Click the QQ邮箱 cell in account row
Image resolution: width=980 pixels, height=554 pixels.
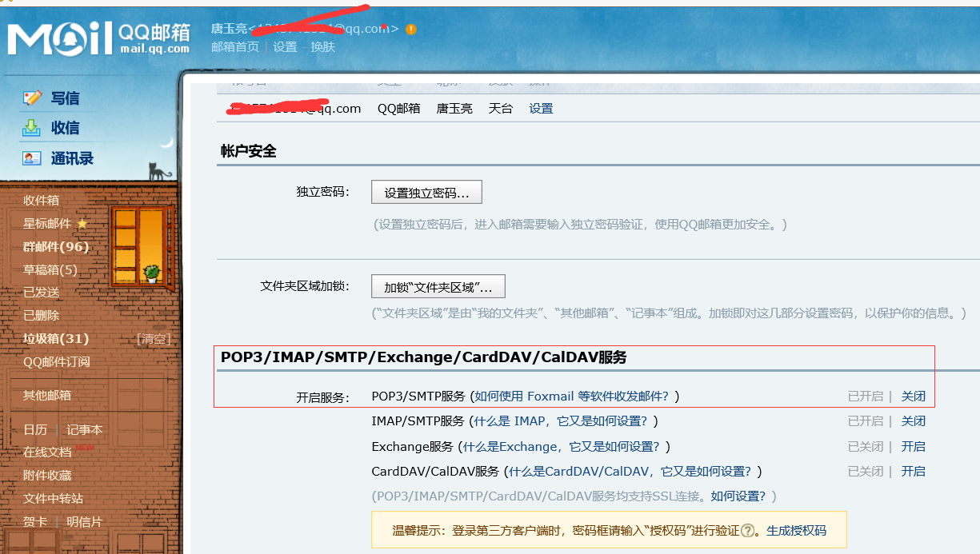pyautogui.click(x=399, y=109)
